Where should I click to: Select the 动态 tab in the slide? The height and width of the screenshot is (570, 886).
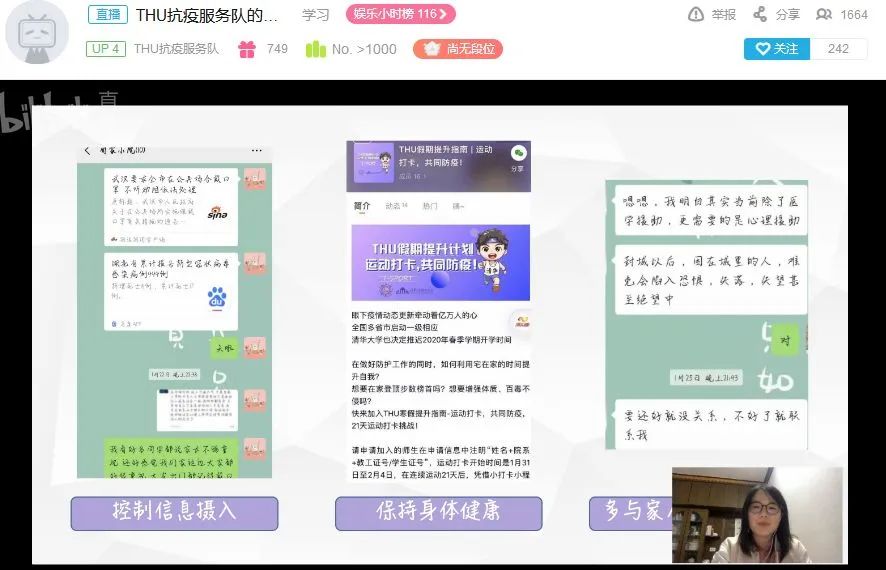(396, 206)
